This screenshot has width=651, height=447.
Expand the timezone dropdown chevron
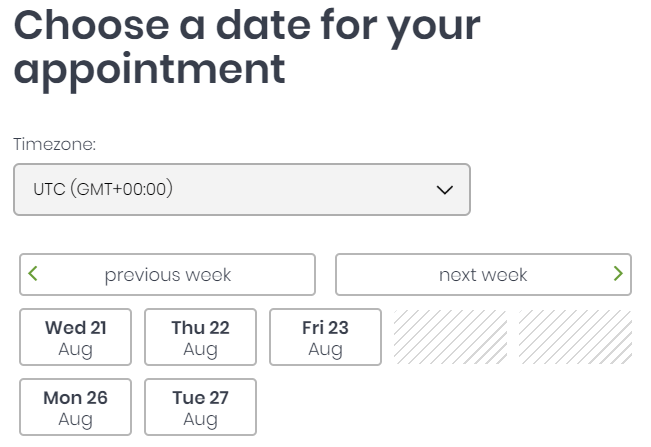pos(445,190)
